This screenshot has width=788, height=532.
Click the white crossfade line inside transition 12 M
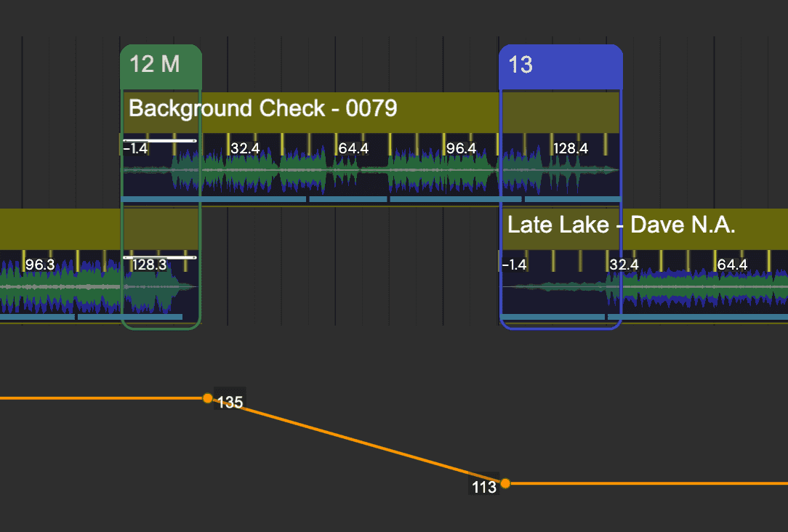[x=160, y=141]
